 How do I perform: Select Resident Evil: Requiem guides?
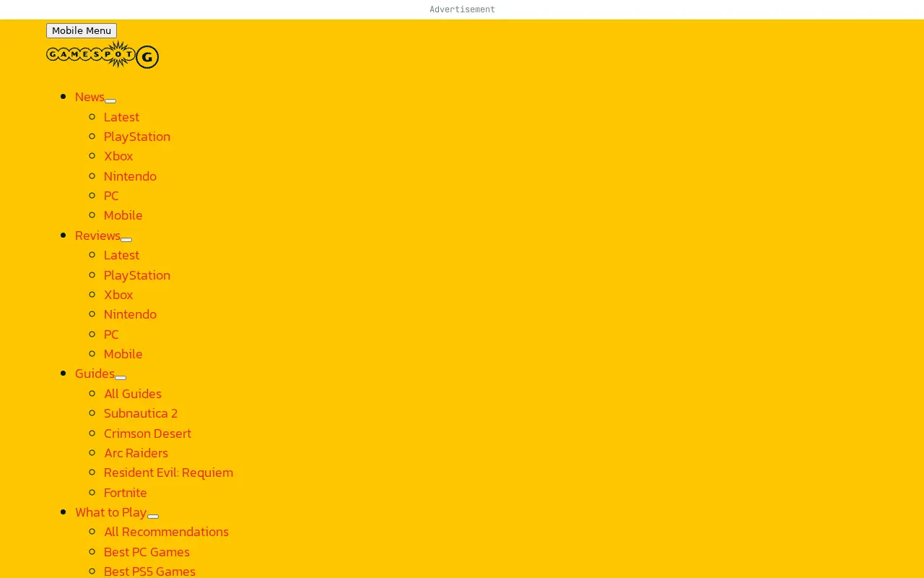[x=168, y=473]
